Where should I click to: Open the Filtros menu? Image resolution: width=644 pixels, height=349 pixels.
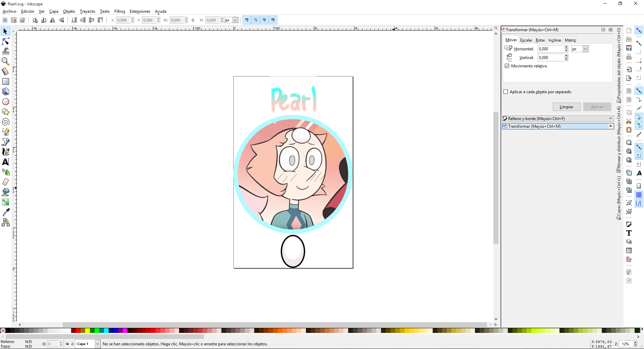[120, 11]
